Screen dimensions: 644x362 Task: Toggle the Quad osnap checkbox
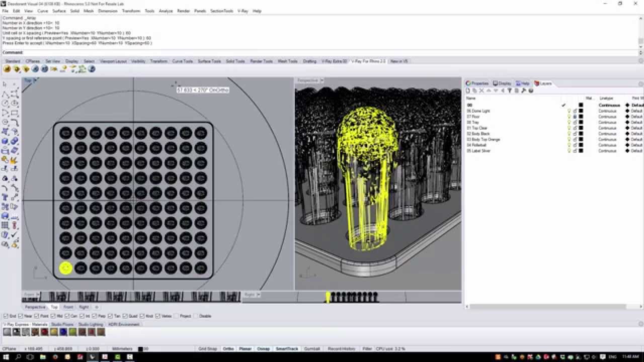(125, 316)
